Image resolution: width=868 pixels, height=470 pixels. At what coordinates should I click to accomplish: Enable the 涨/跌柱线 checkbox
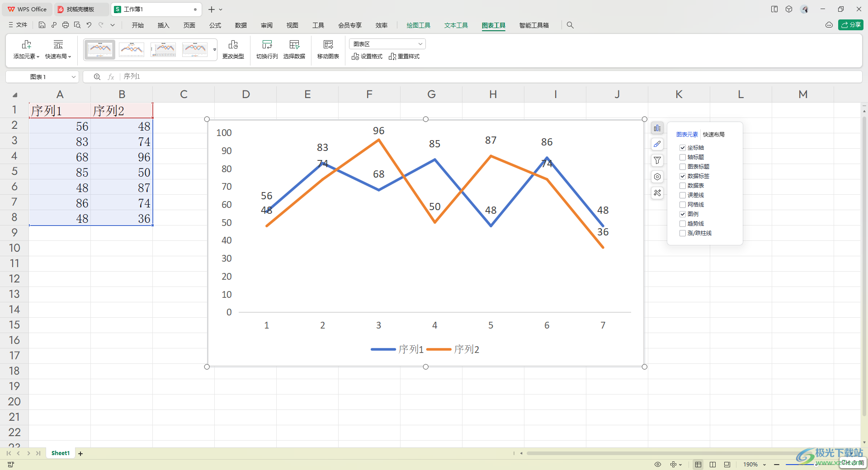click(x=683, y=233)
